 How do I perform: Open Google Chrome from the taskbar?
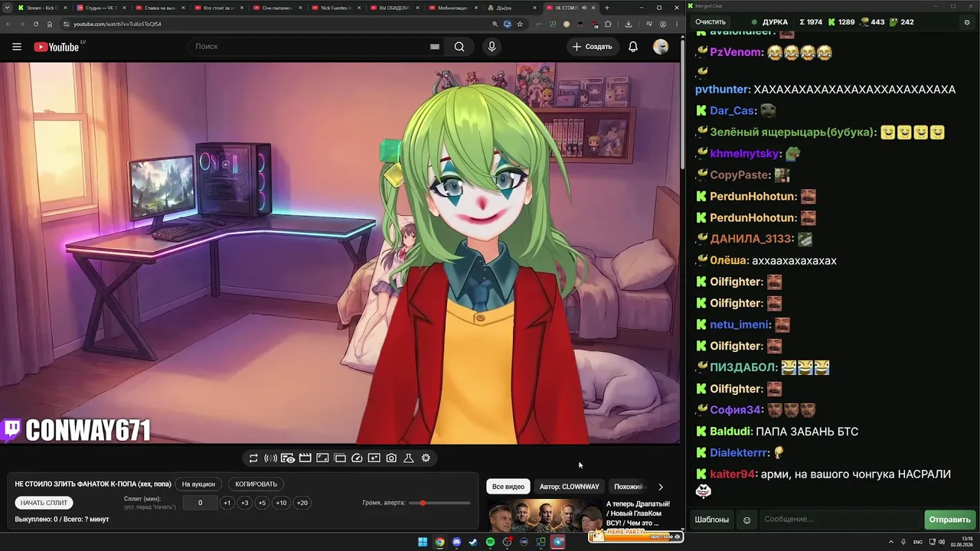(x=439, y=543)
